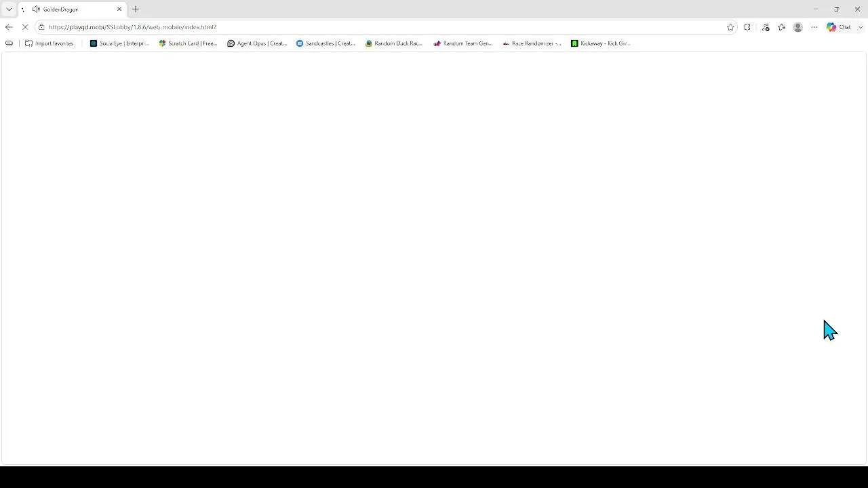The image size is (868, 488).
Task: Open the tab search dropdown arrow
Action: [x=9, y=9]
